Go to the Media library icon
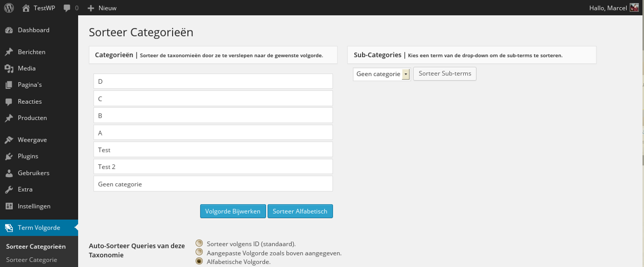The width and height of the screenshot is (644, 267). coord(9,68)
